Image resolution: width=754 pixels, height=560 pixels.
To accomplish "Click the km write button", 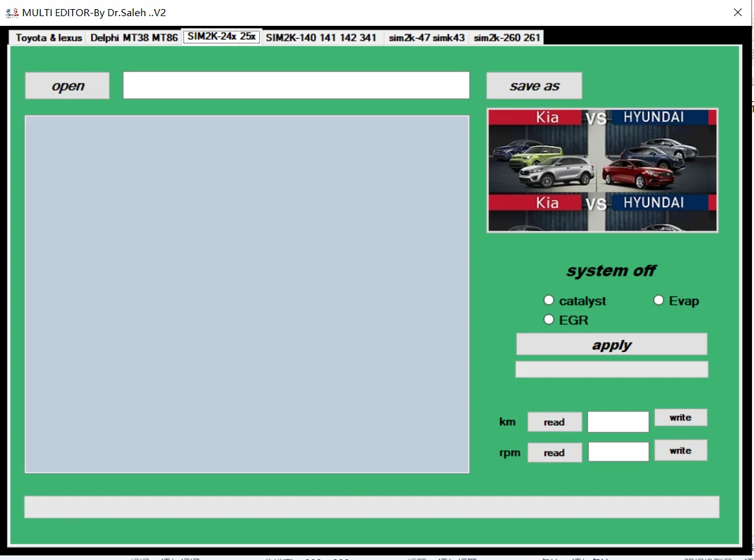I will tap(680, 418).
